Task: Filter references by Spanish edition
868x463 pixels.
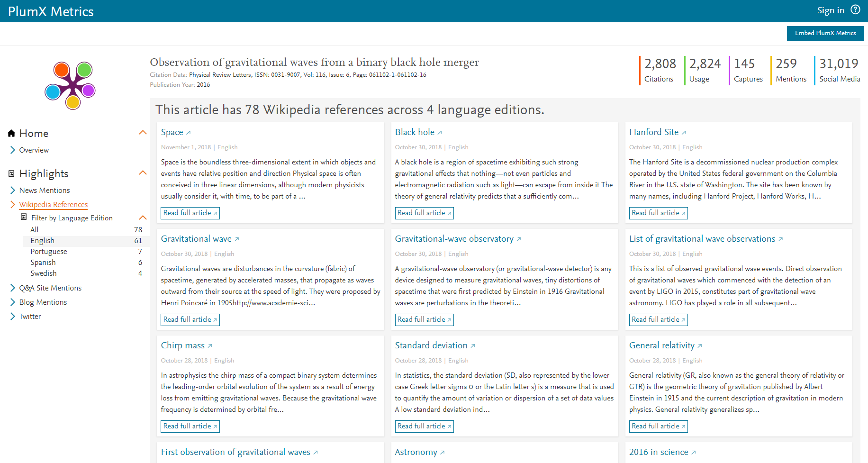Action: [x=43, y=263]
